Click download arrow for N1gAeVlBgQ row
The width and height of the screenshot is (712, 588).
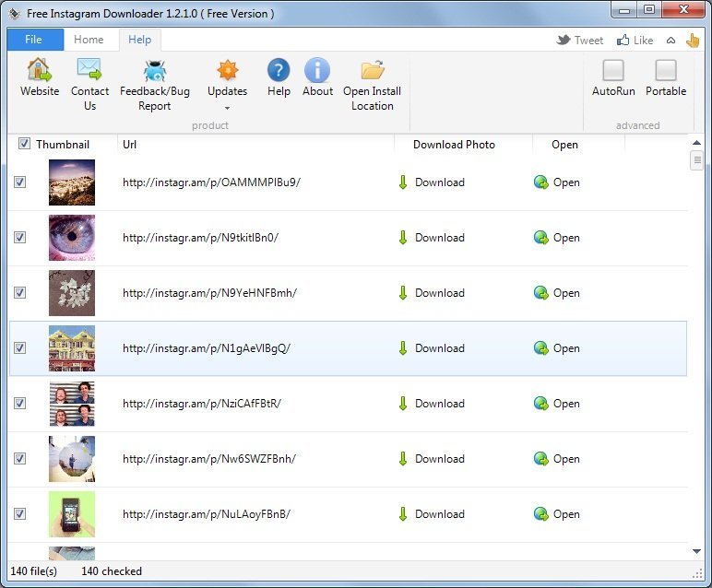click(x=403, y=348)
